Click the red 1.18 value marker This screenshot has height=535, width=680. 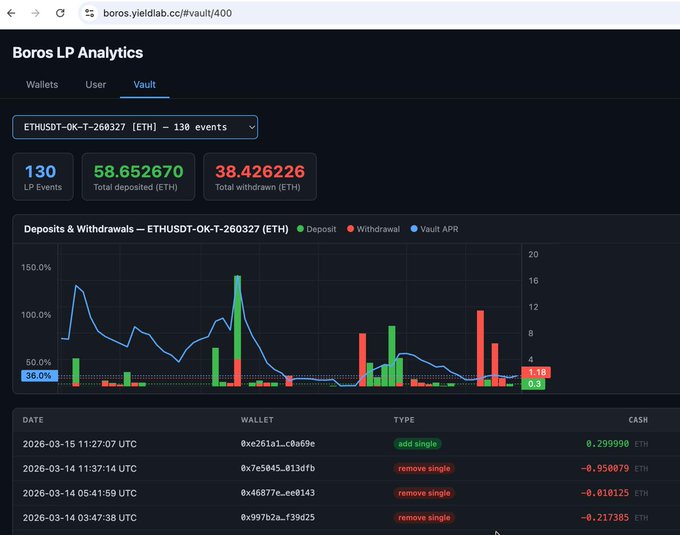point(535,372)
